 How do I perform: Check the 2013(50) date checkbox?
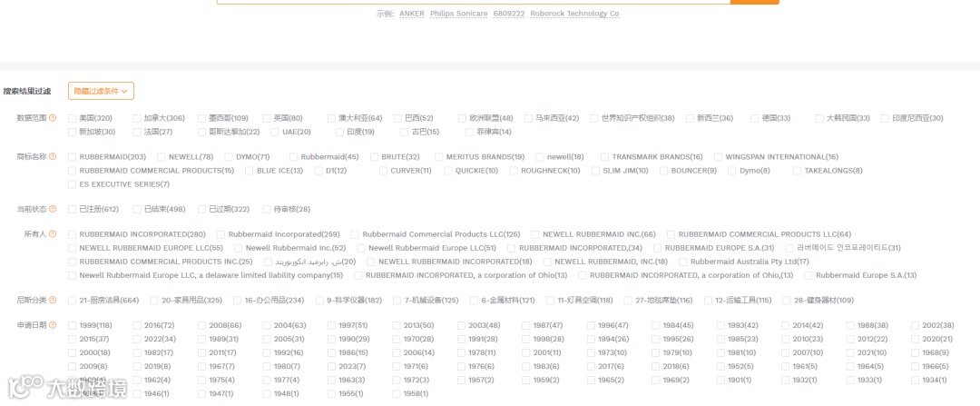(397, 326)
